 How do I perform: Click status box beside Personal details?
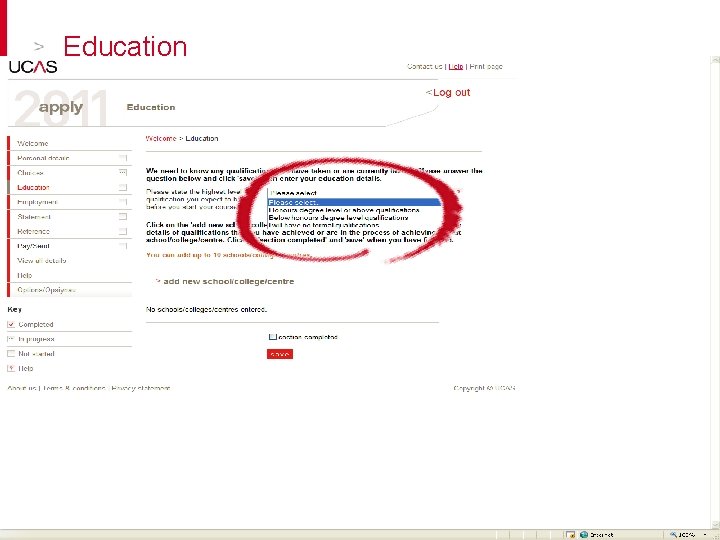(123, 158)
